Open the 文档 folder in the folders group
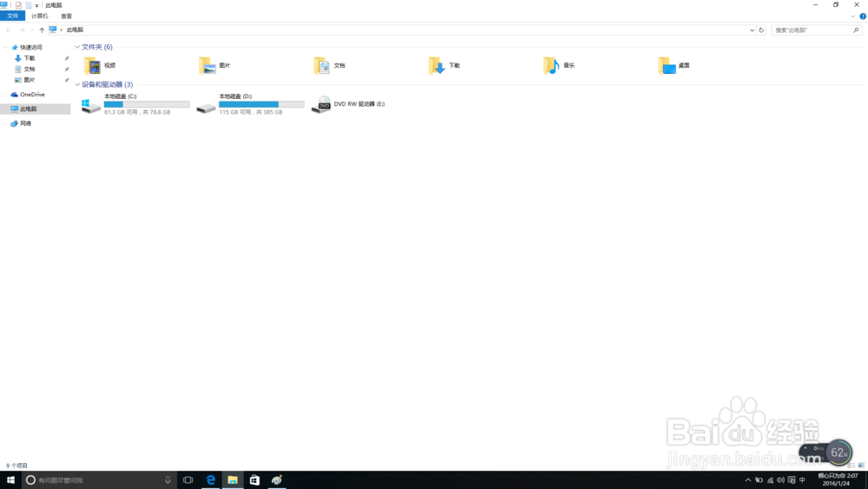The height and width of the screenshot is (489, 868). pos(329,65)
